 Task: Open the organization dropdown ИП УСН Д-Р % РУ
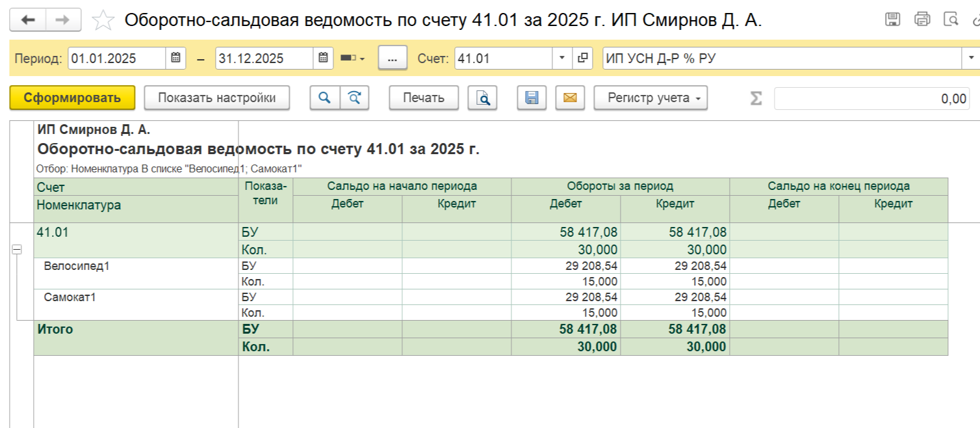[972, 59]
